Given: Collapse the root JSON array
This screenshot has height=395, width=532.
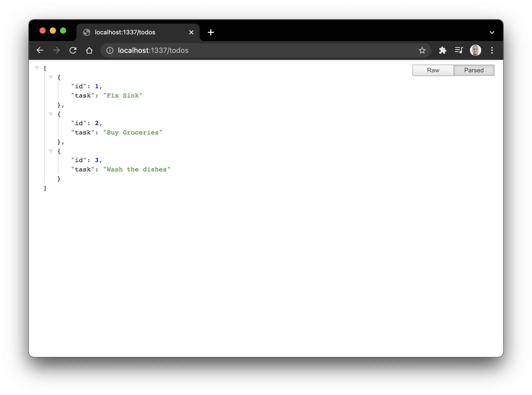Looking at the screenshot, I should coord(37,68).
